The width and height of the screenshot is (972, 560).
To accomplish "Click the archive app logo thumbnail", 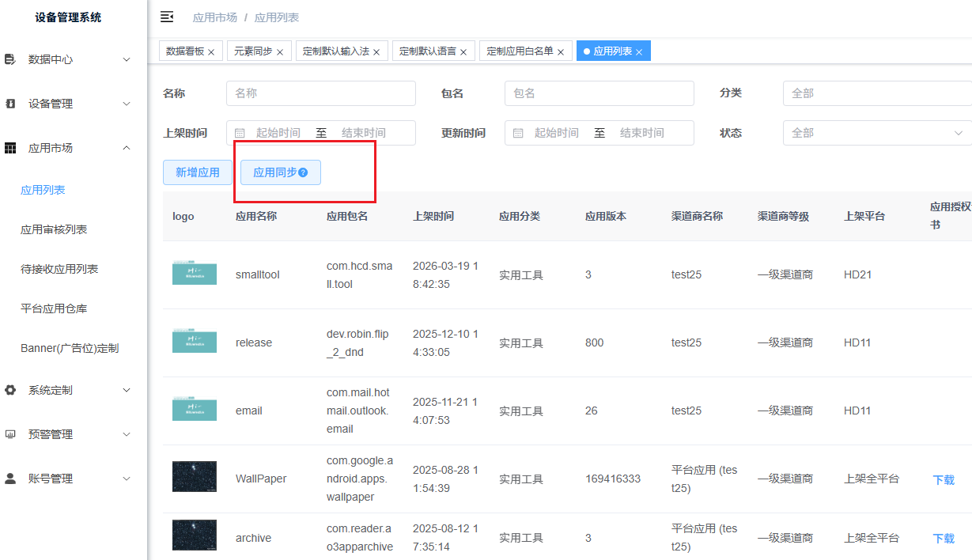I will click(195, 535).
